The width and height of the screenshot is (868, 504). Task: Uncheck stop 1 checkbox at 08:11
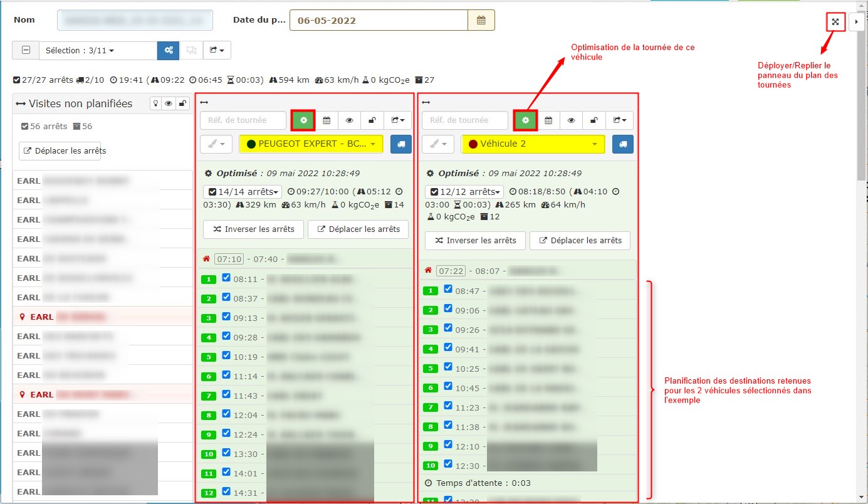pyautogui.click(x=226, y=278)
